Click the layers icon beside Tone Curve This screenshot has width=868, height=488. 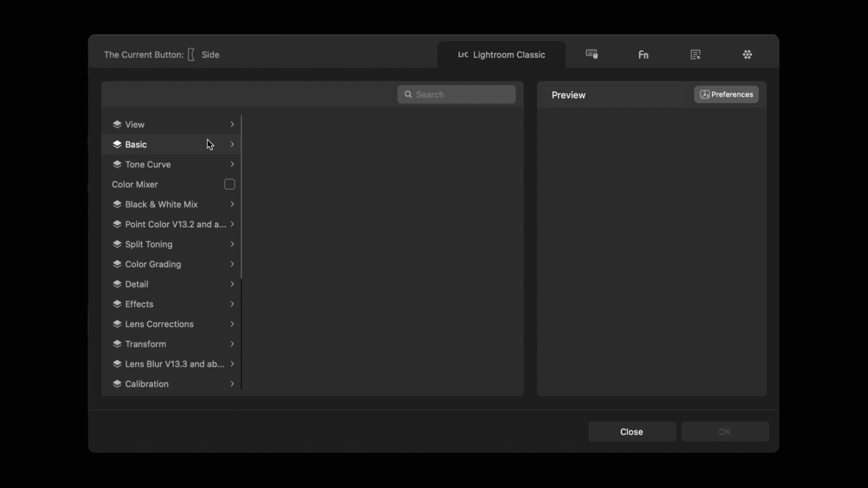click(x=117, y=164)
